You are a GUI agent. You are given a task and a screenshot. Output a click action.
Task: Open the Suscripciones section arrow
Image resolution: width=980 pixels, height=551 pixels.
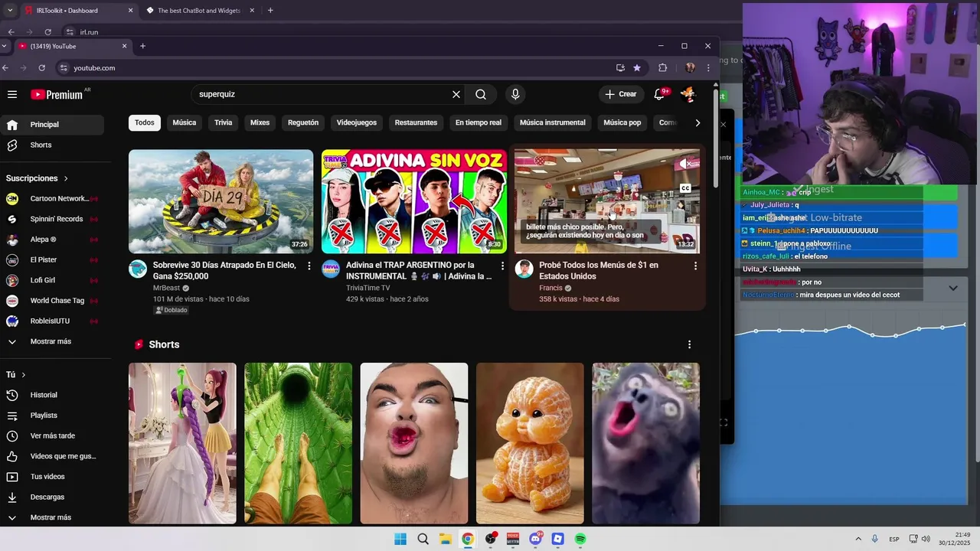pos(66,178)
